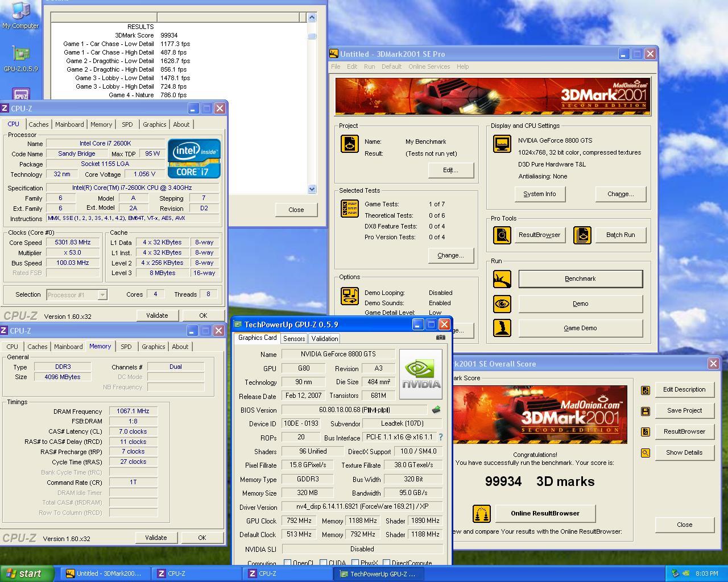Screen dimensions: 728x582
Task: Toggle the DirectCompute checkbox in GPU-Z
Action: coord(386,563)
